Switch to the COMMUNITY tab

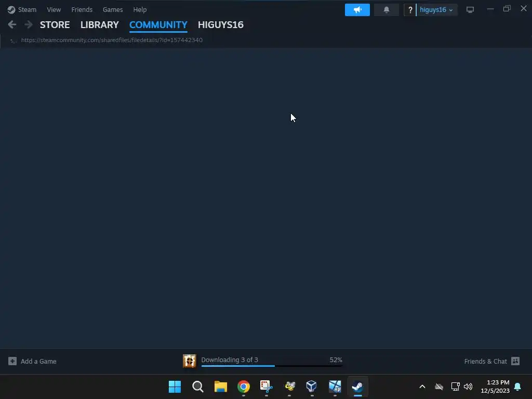[158, 25]
